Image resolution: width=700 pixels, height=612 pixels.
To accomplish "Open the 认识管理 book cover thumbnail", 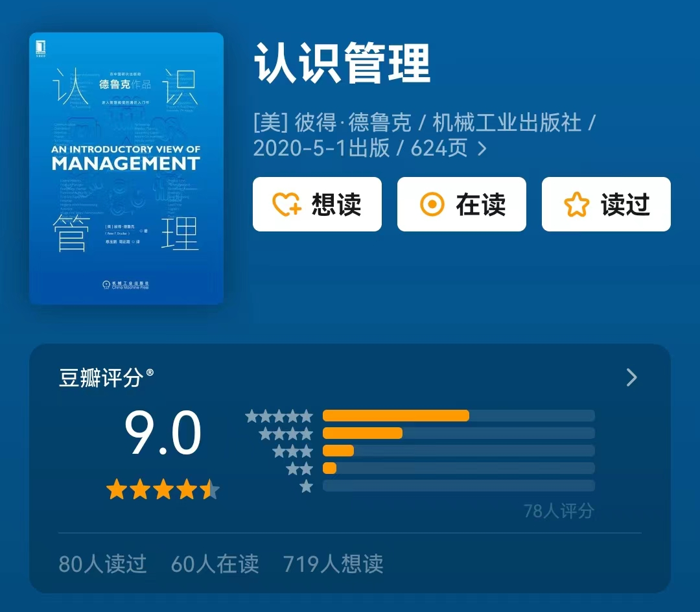I will [126, 169].
